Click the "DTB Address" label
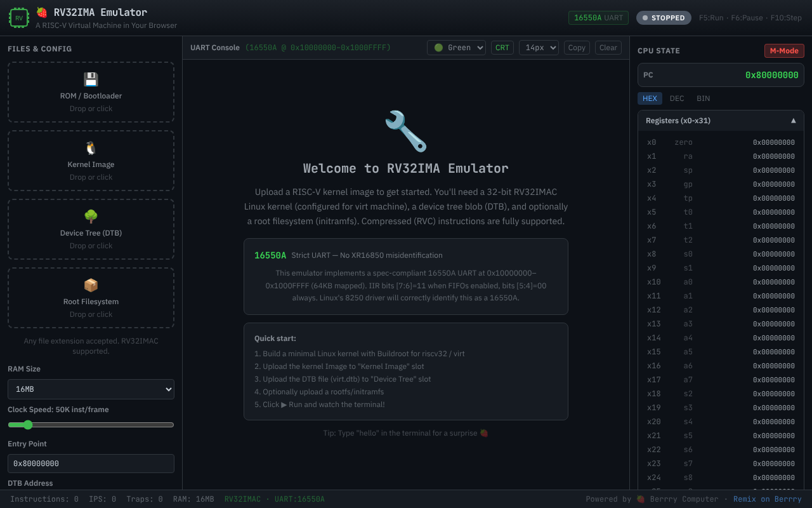This screenshot has height=508, width=812. coord(30,483)
